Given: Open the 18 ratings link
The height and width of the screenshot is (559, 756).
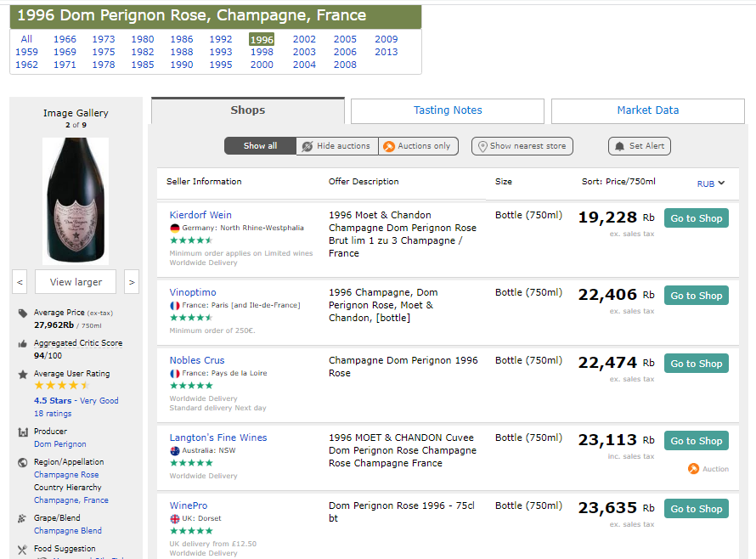Looking at the screenshot, I should pyautogui.click(x=53, y=414).
